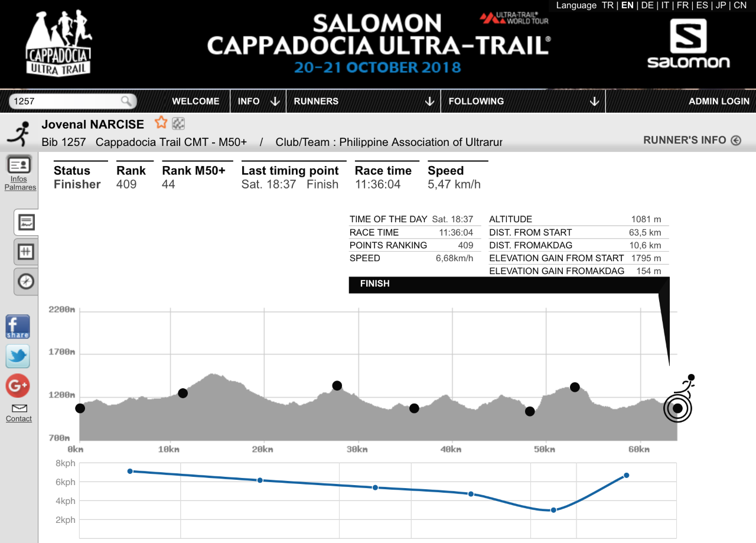756x543 pixels.
Task: Select the Finish marker on the elevation profile
Action: point(677,408)
